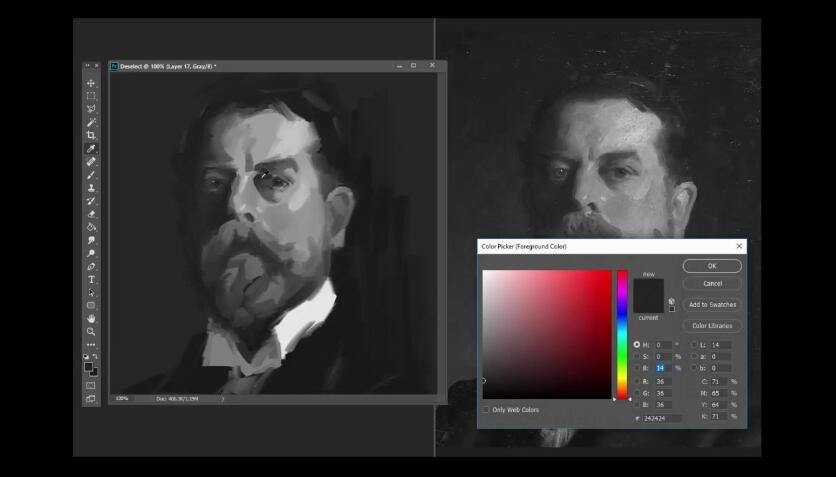The height and width of the screenshot is (477, 836).
Task: Expand the toolbar double-arrow collapse control
Action: pos(96,66)
